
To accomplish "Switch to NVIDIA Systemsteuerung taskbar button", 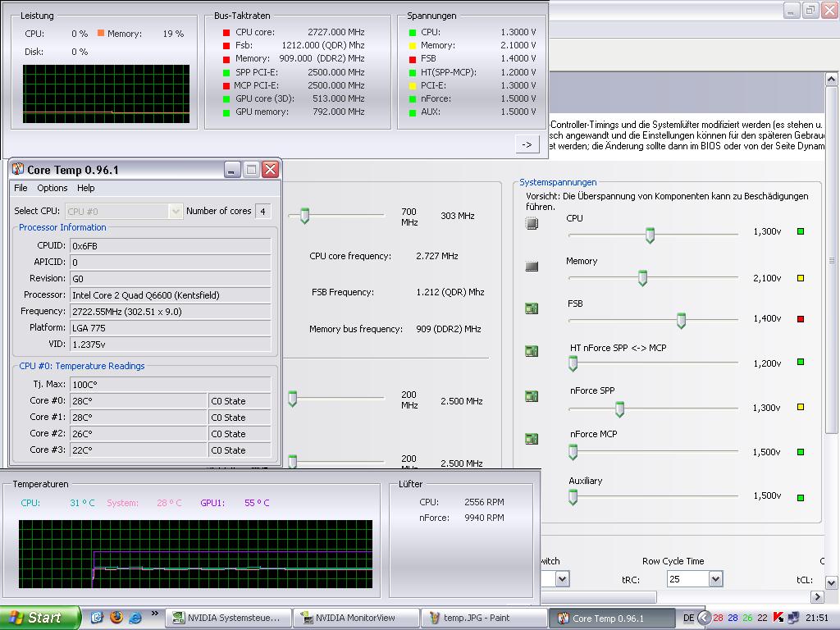I will tap(228, 618).
